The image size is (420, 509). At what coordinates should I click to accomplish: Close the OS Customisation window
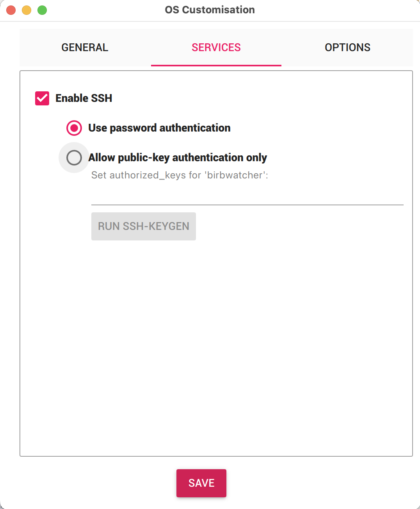pos(11,10)
